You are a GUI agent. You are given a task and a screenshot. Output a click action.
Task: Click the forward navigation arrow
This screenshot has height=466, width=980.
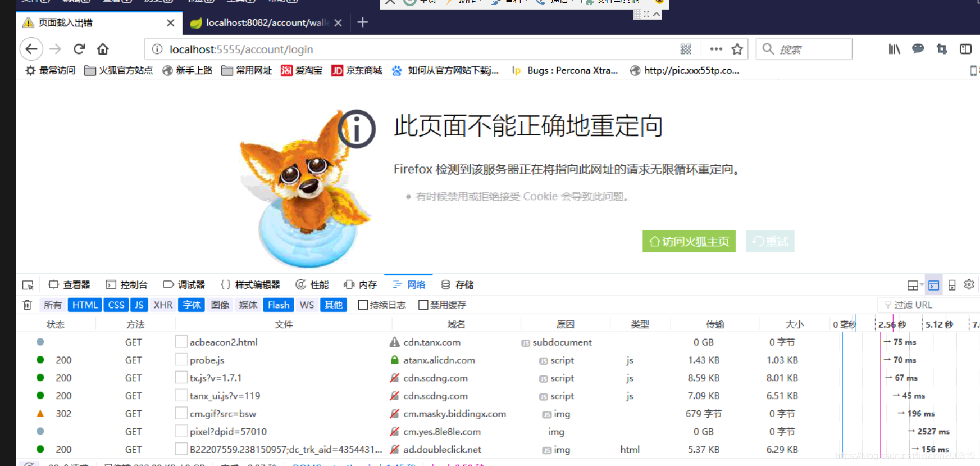pos(55,49)
